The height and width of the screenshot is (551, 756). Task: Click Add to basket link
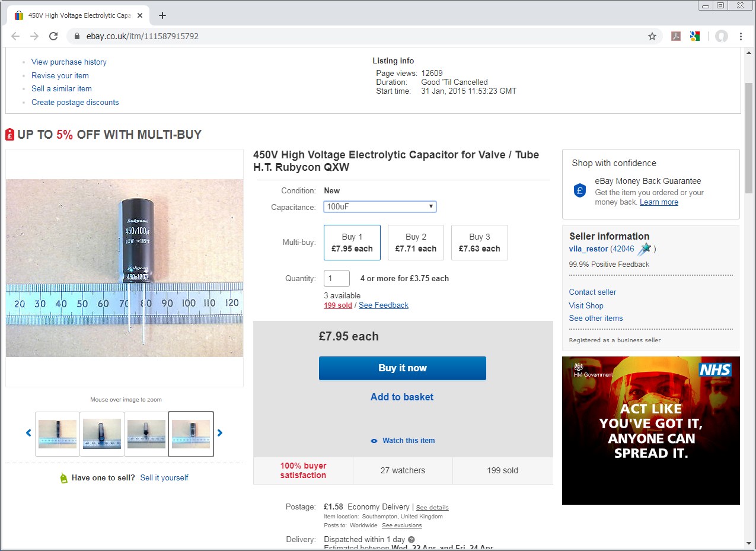(x=402, y=397)
